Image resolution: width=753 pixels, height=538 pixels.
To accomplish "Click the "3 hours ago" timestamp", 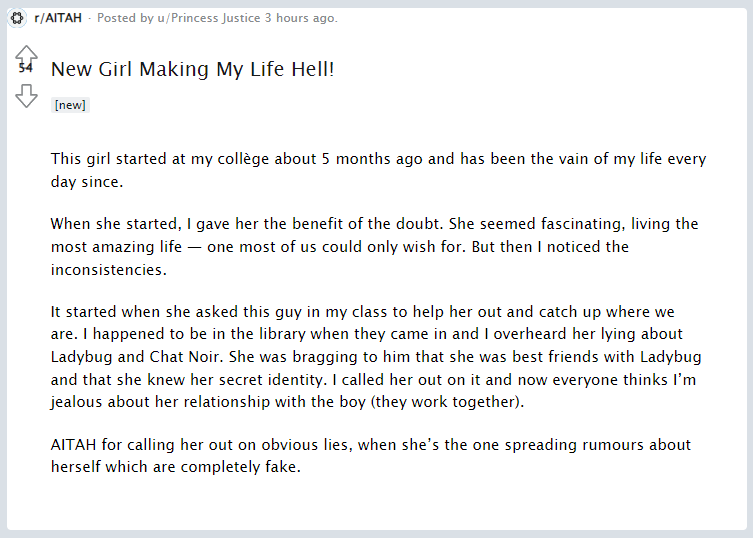I will point(298,18).
